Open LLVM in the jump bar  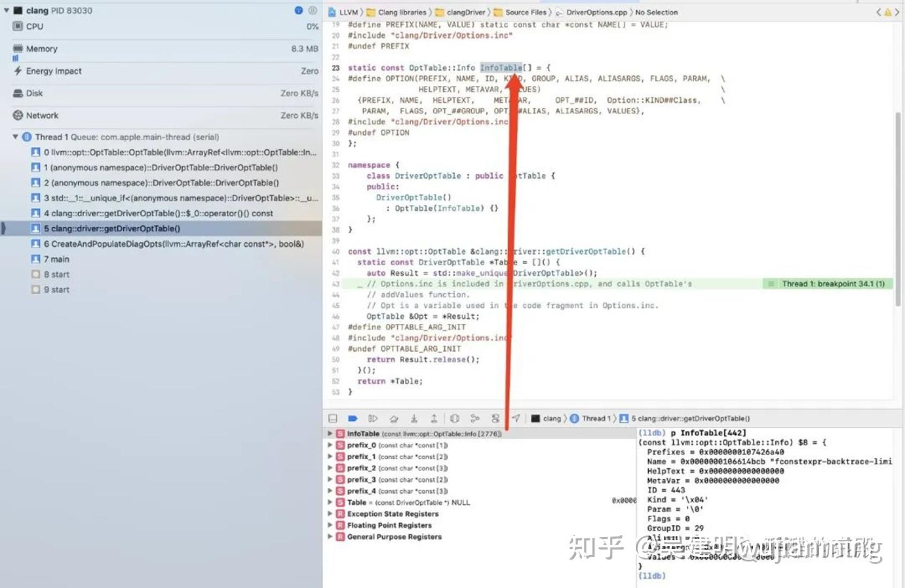pyautogui.click(x=343, y=12)
